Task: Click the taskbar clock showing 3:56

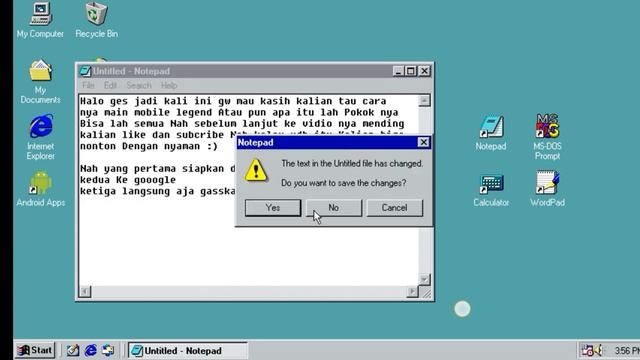Action: (x=627, y=351)
